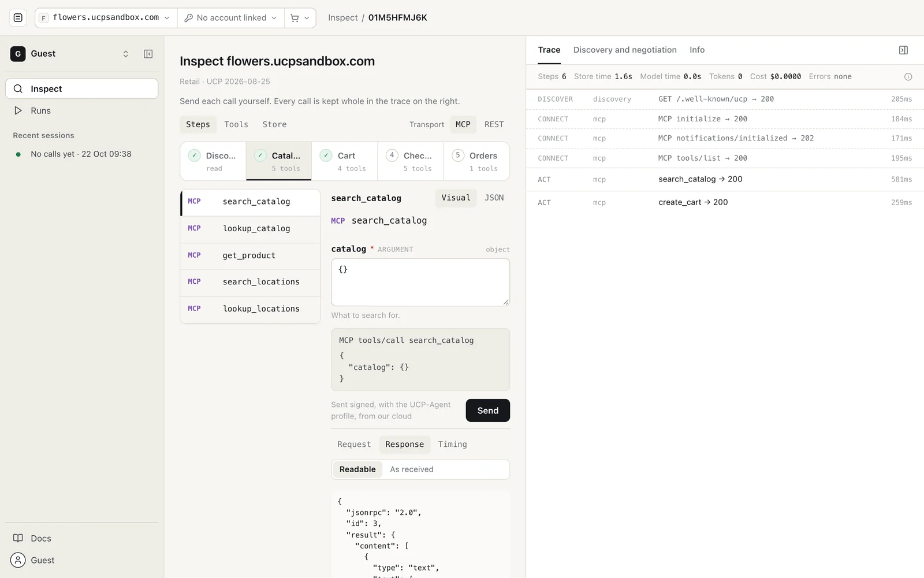Switch argument editor to Visual view
This screenshot has width=924, height=578.
tap(456, 198)
